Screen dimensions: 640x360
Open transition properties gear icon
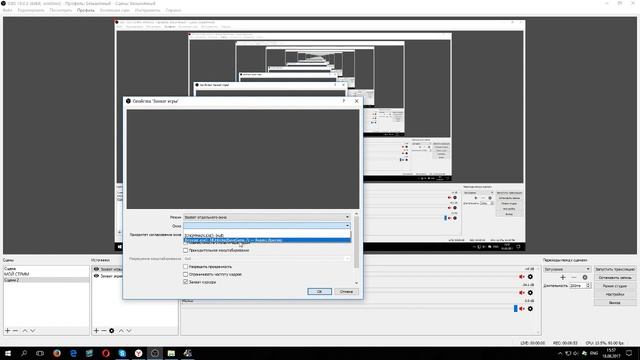(x=585, y=277)
